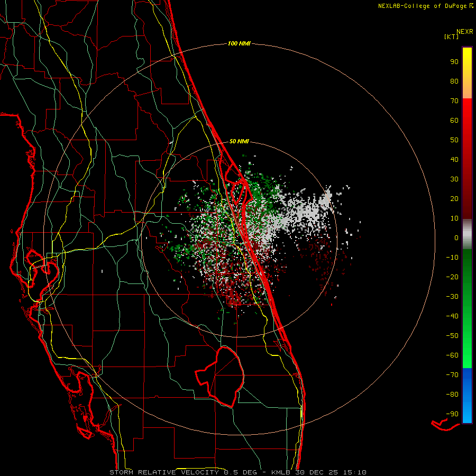
Task: Click the 80 value on the velocity scale
Action: (x=454, y=81)
